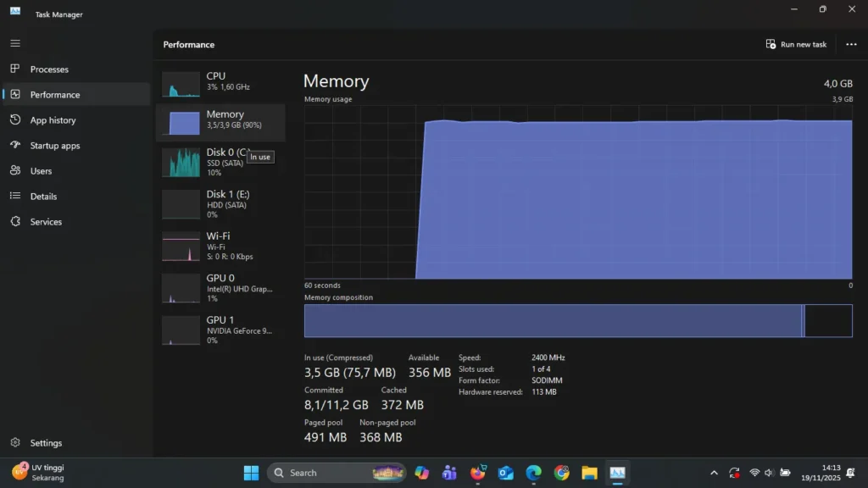This screenshot has height=488, width=868.
Task: Select GPU 1 NVIDIA GeForce
Action: point(220,330)
